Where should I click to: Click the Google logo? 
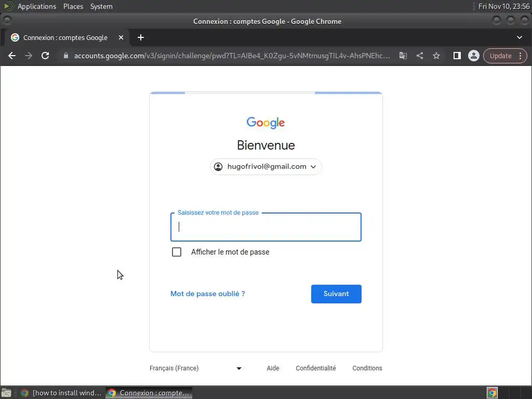[265, 123]
